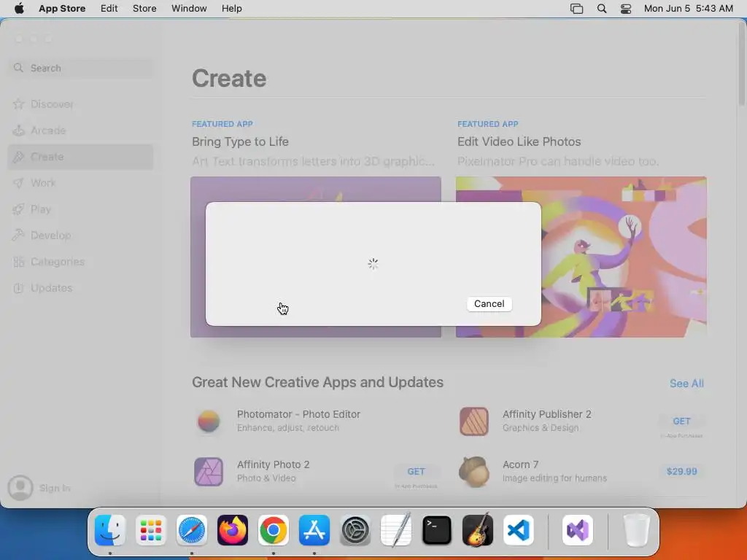Click the Sign In link
Image resolution: width=747 pixels, height=560 pixels.
coord(55,488)
